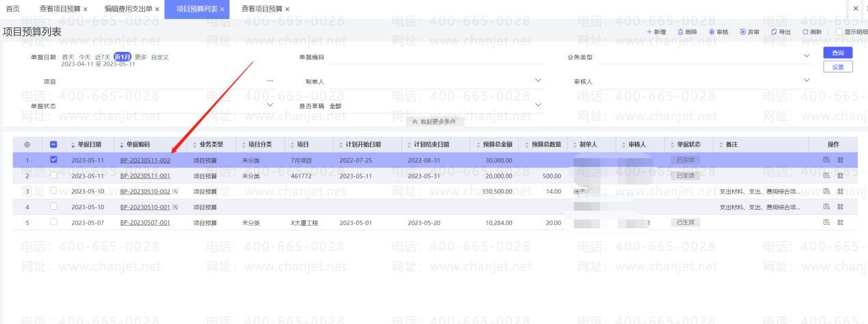
Task: Check the row BP-20230511-001 checkbox
Action: coord(53,176)
